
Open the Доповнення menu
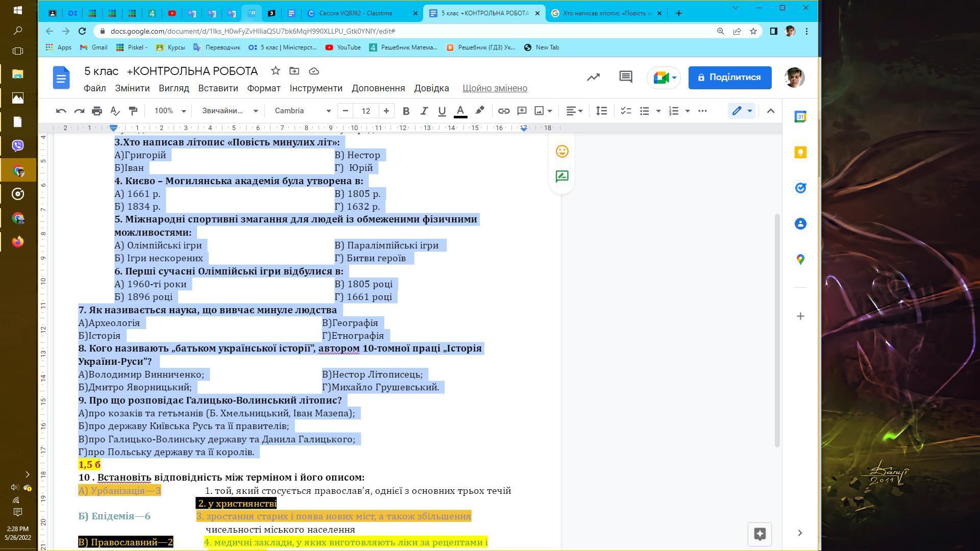click(x=378, y=88)
